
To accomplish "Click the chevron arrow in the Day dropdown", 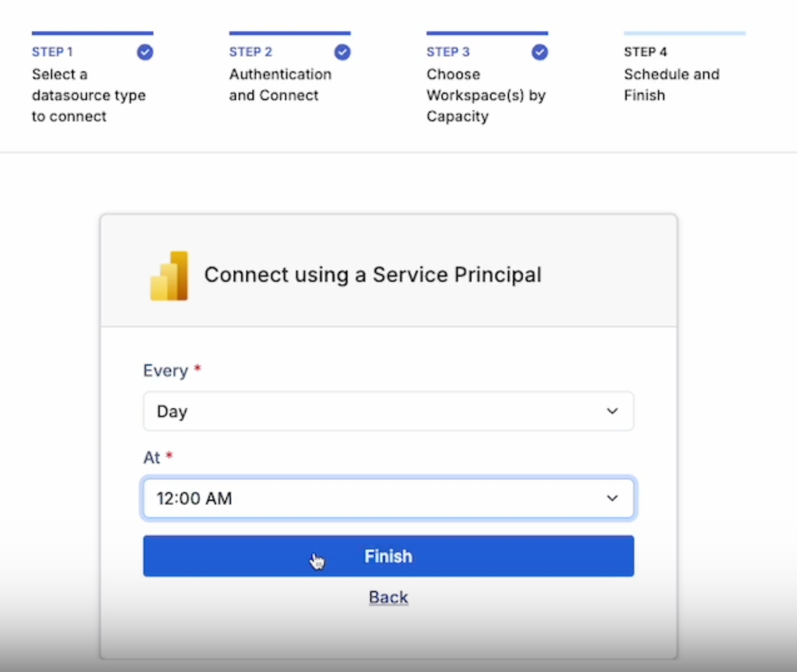I will tap(612, 411).
